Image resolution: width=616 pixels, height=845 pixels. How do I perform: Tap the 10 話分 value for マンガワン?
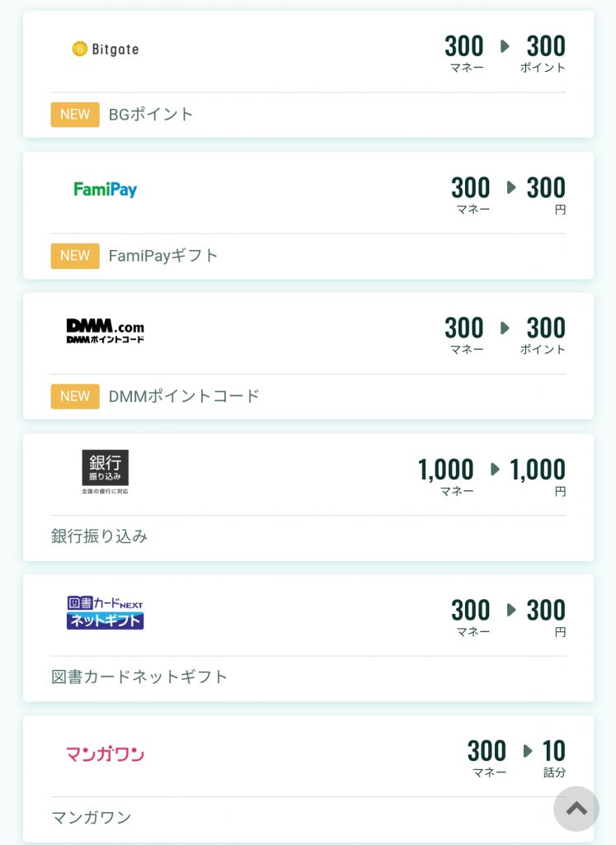(553, 758)
